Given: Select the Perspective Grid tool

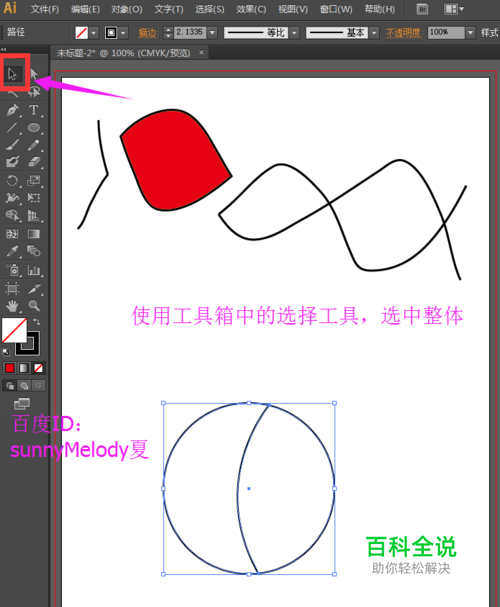Looking at the screenshot, I should [x=34, y=215].
